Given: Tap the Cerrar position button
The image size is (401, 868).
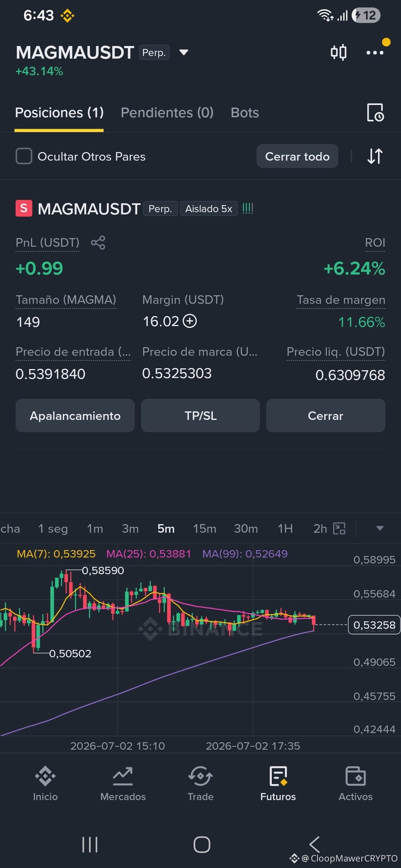Looking at the screenshot, I should click(326, 415).
